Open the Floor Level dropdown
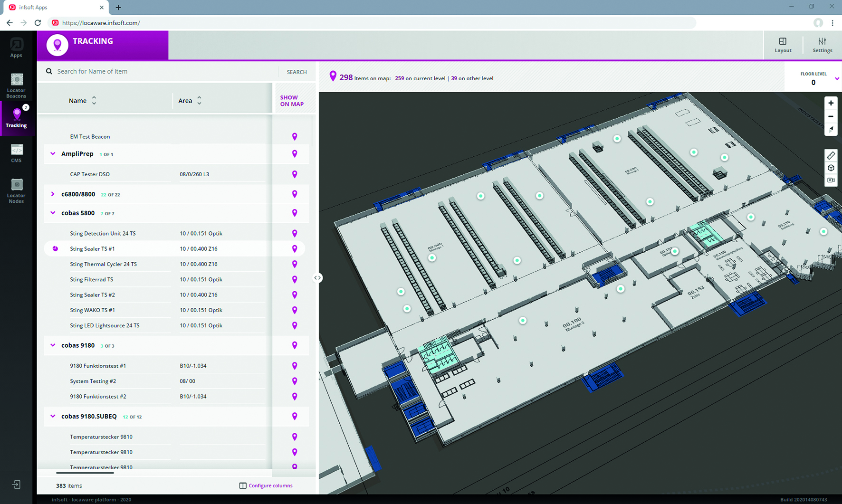 pyautogui.click(x=837, y=79)
